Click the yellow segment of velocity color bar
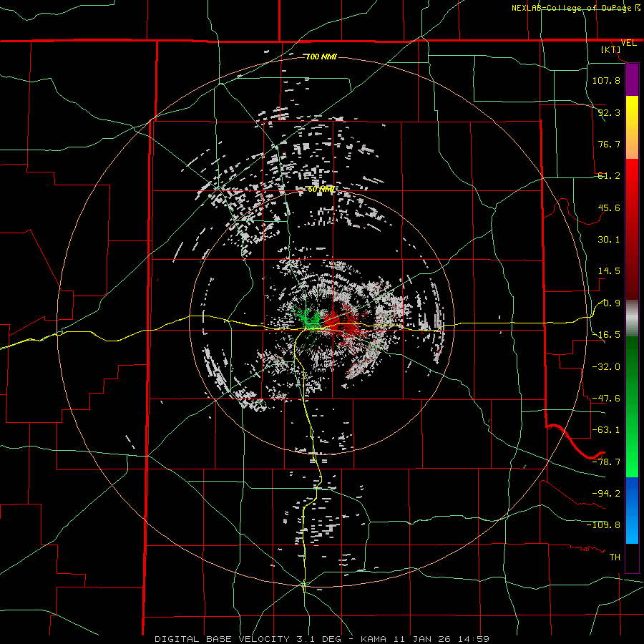The image size is (644, 644). pyautogui.click(x=632, y=127)
